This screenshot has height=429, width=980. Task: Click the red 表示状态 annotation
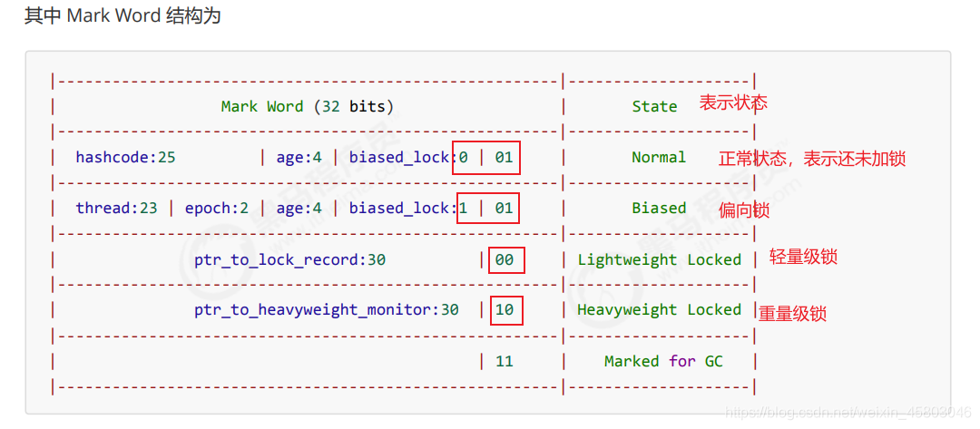733,102
